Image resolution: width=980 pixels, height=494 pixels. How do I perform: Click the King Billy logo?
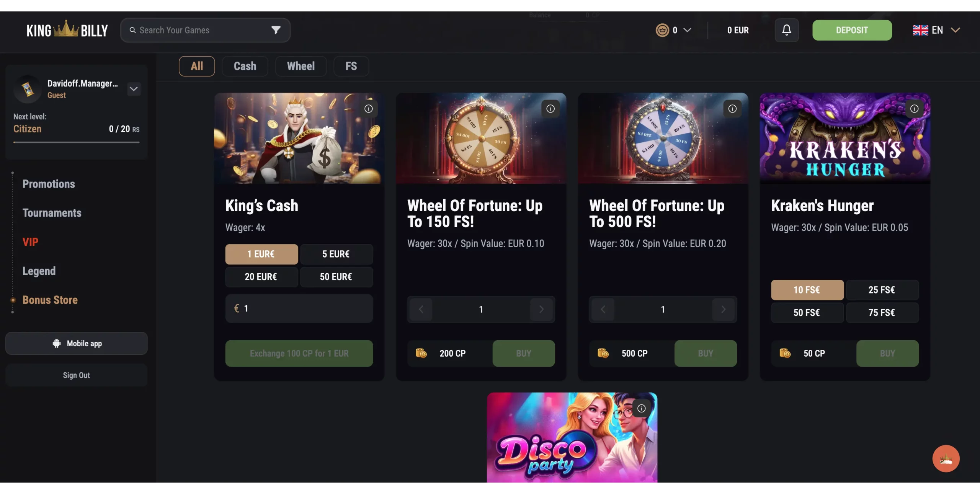(67, 30)
